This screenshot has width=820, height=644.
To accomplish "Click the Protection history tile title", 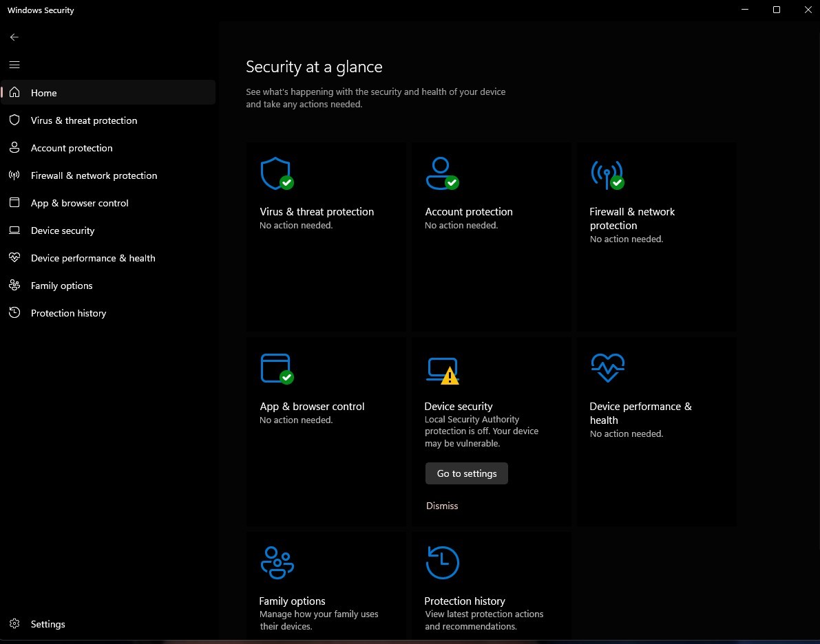I will (x=465, y=601).
